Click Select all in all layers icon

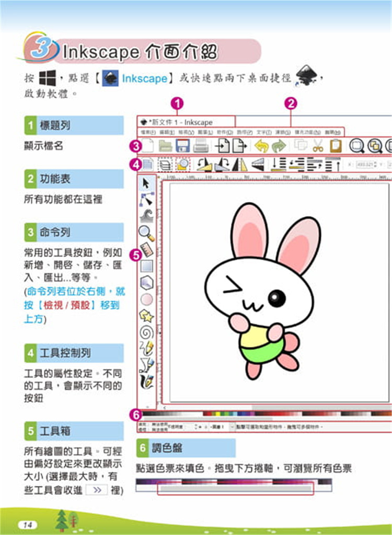coord(165,165)
